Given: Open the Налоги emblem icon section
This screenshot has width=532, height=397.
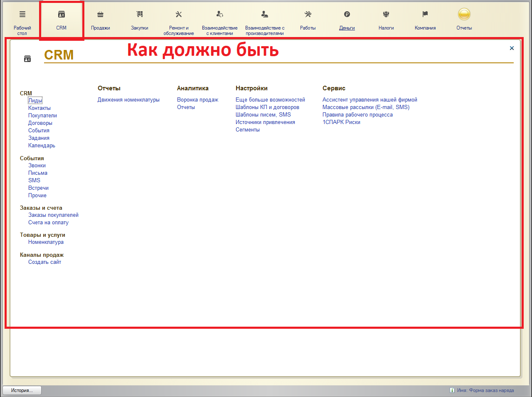Looking at the screenshot, I should click(x=386, y=15).
